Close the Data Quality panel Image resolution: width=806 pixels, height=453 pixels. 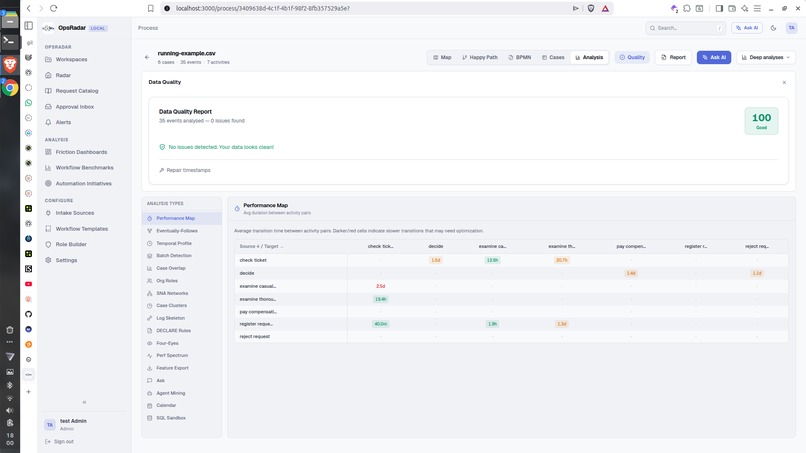[x=784, y=82]
